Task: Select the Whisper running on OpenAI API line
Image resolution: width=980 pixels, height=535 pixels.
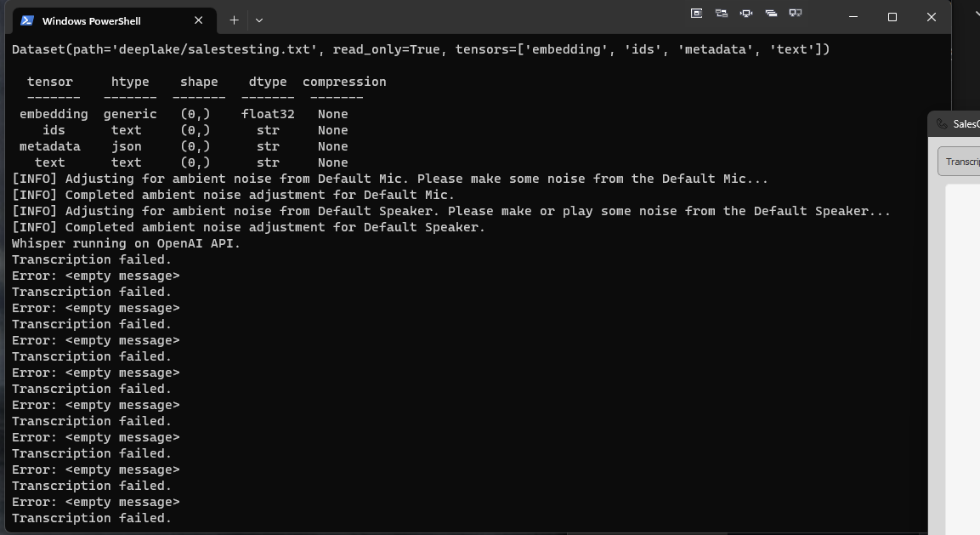Action: [124, 243]
